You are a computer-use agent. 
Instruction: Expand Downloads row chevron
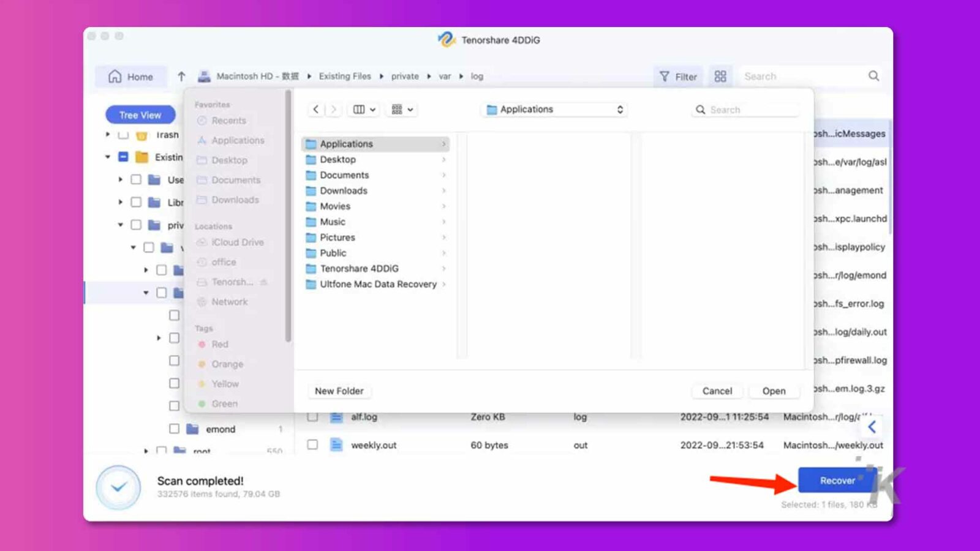tap(443, 190)
